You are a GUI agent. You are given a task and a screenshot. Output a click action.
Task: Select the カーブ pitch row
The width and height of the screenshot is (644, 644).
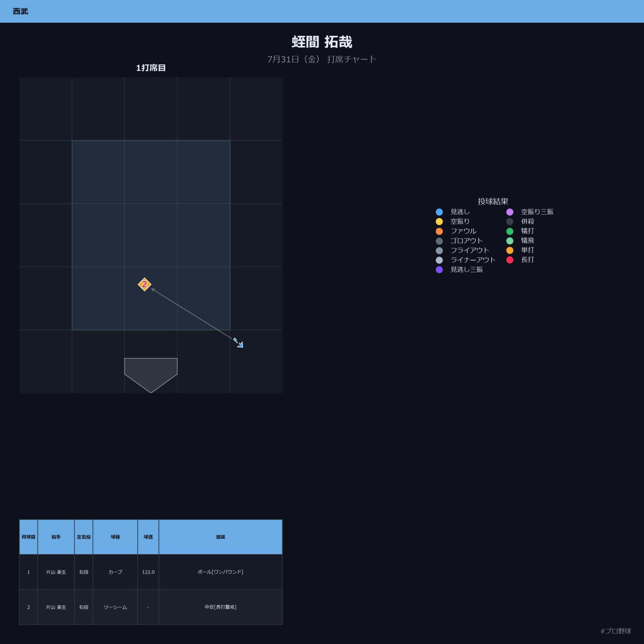(x=151, y=572)
